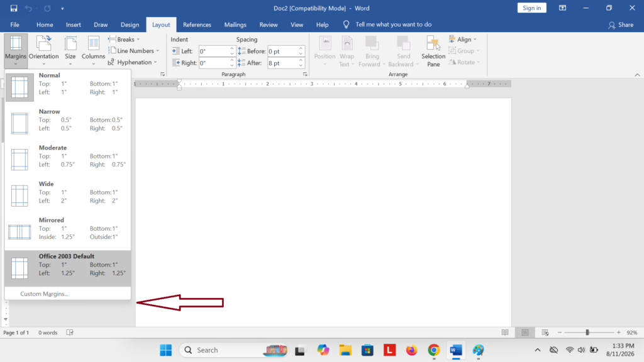Open Ribbon Display Options icon

[x=562, y=8]
